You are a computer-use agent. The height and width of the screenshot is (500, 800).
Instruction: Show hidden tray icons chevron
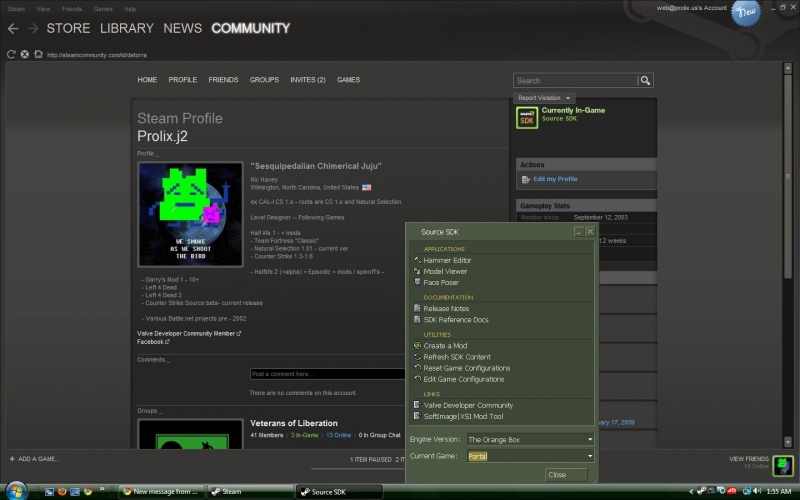[x=691, y=492]
